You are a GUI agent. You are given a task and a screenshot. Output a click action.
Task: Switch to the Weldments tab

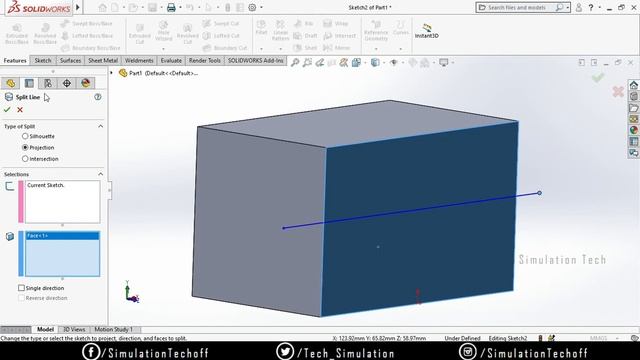click(139, 60)
